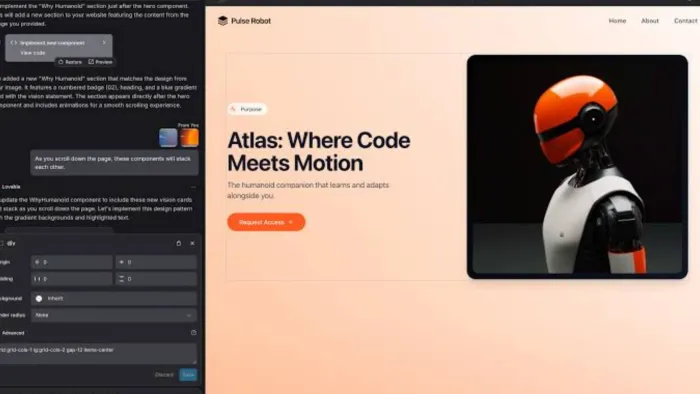Image resolution: width=700 pixels, height=394 pixels.
Task: Click the Pulse Robot cube logo icon
Action: (222, 21)
